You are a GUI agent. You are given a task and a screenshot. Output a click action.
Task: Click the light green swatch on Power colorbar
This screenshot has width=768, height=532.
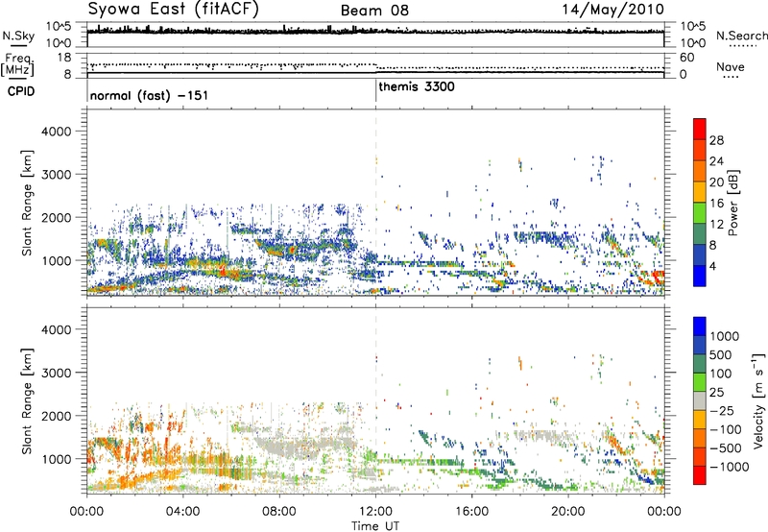700,212
